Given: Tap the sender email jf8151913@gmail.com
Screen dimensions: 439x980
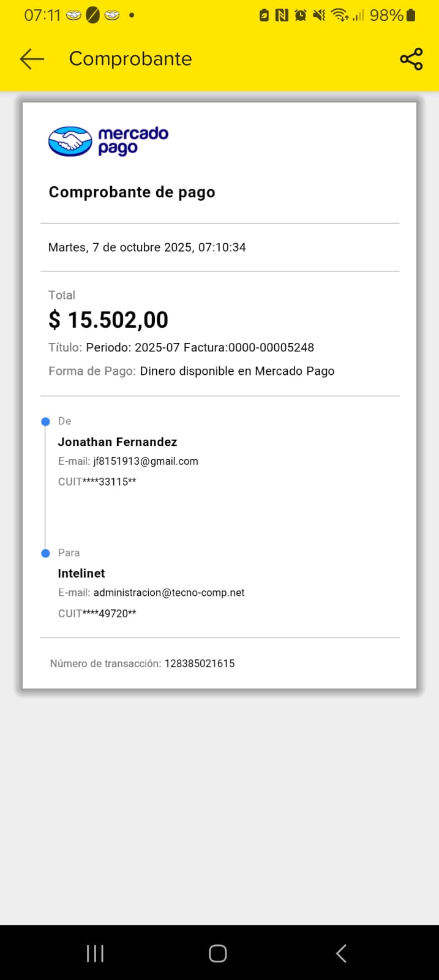Looking at the screenshot, I should click(146, 461).
